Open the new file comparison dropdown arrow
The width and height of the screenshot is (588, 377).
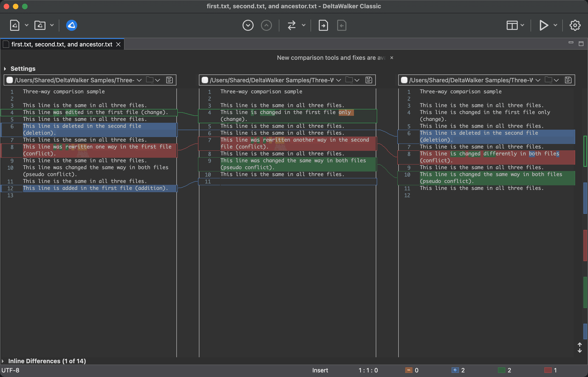click(x=27, y=25)
